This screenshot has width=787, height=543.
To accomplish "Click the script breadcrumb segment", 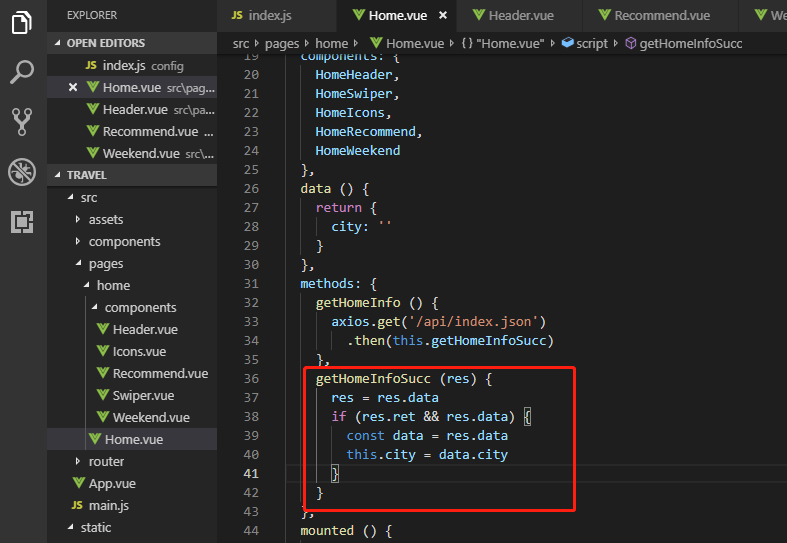I will [x=585, y=44].
